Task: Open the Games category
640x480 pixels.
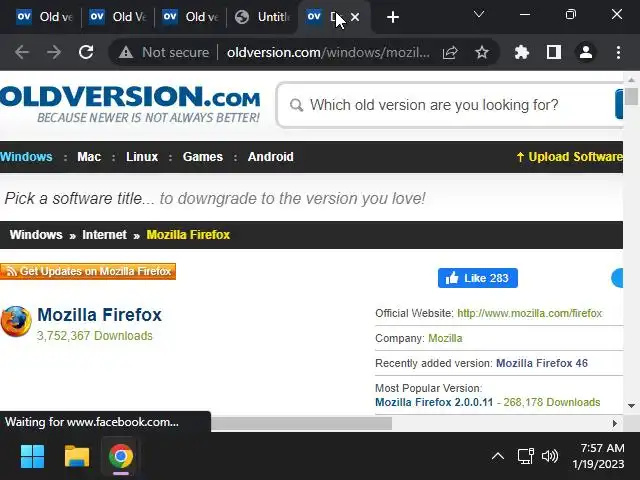Action: (202, 157)
